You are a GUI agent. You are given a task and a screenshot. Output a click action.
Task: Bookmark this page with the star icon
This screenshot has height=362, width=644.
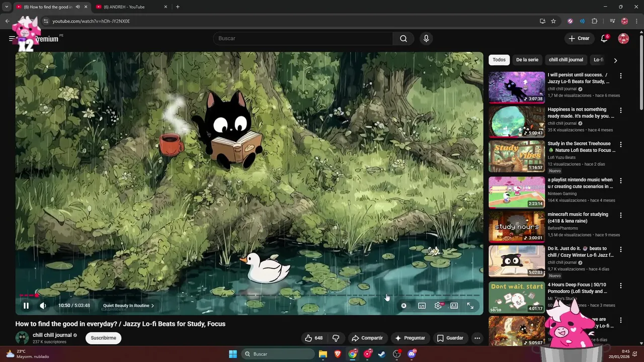tap(553, 21)
